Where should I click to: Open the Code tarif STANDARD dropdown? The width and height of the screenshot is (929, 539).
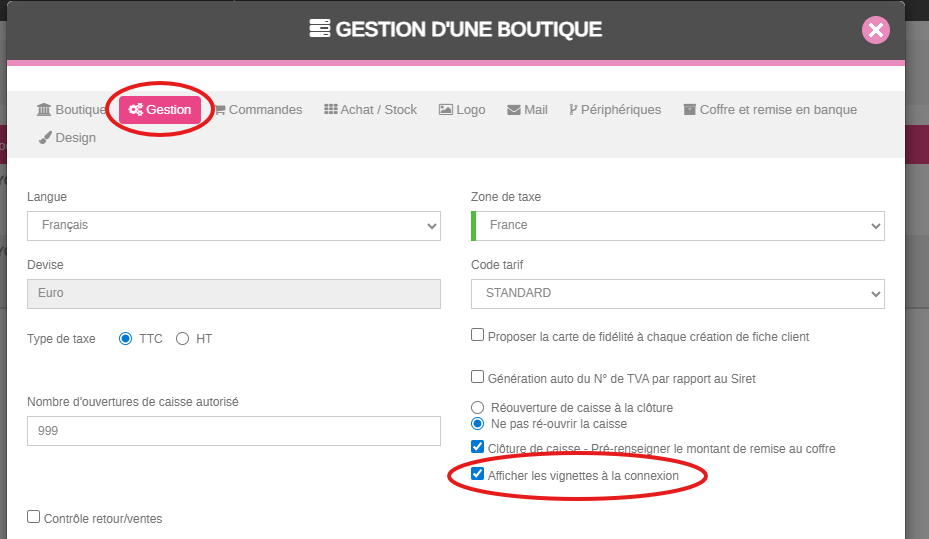pos(677,294)
